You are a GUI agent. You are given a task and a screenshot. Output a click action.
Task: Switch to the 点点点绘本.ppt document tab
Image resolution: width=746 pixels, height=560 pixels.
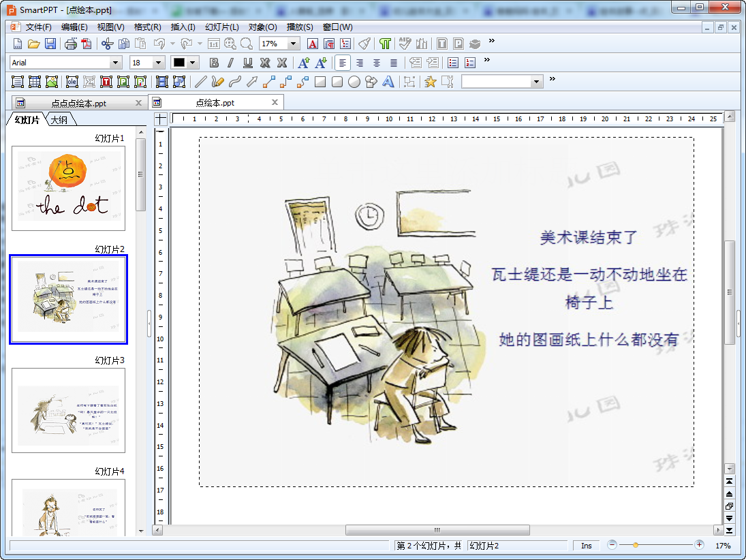click(x=79, y=104)
